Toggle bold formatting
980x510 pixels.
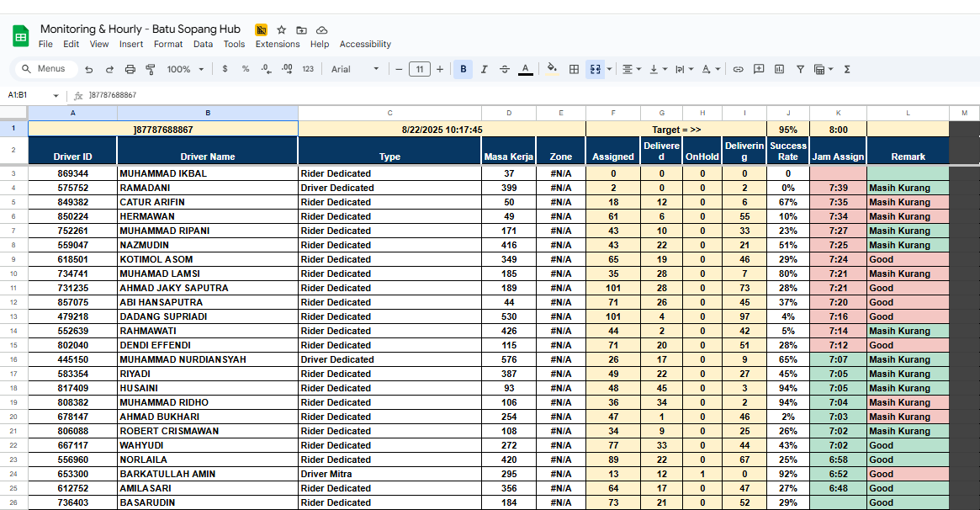tap(463, 69)
